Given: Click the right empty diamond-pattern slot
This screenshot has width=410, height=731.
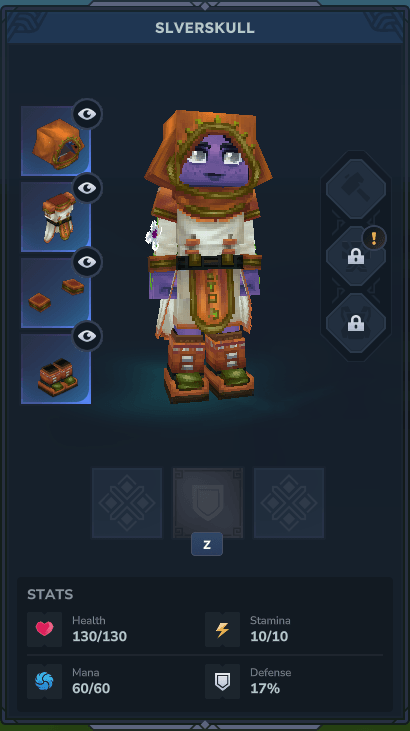Looking at the screenshot, I should pyautogui.click(x=289, y=503).
